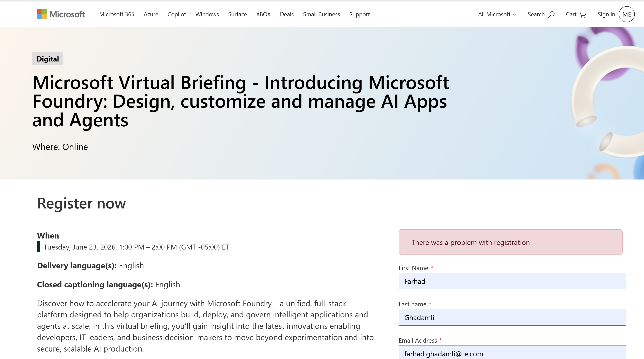Click the Microsoft logo

61,14
